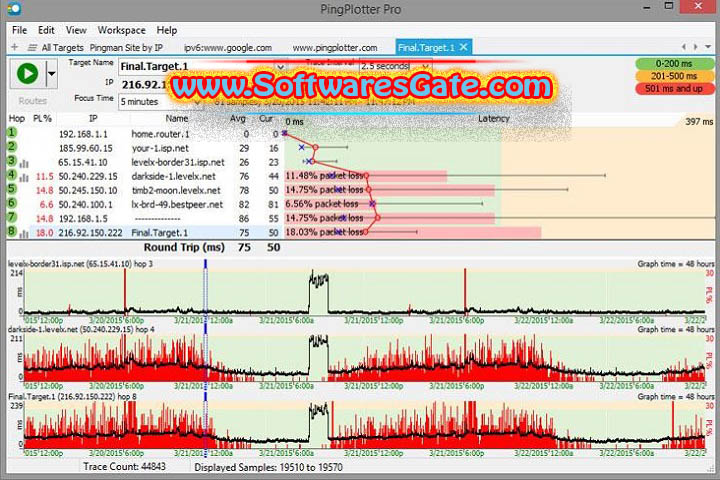The width and height of the screenshot is (720, 480).
Task: Select hop 5 green circle icon
Action: (x=12, y=189)
